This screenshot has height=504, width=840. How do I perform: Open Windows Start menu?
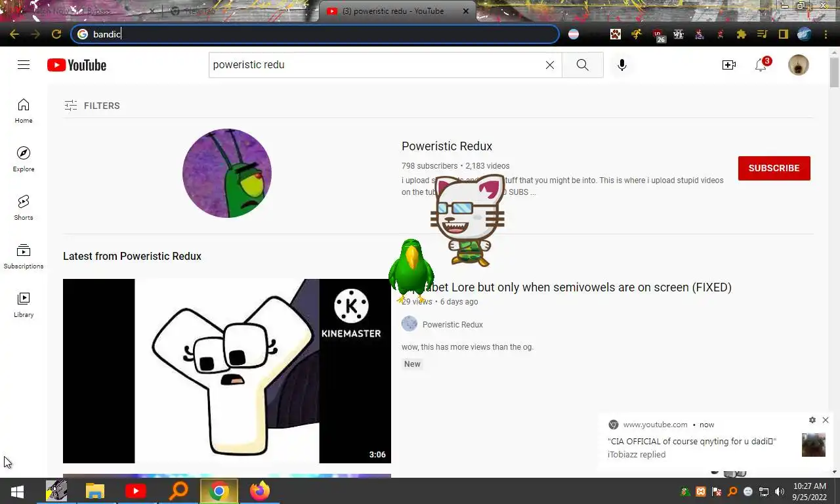tap(17, 491)
